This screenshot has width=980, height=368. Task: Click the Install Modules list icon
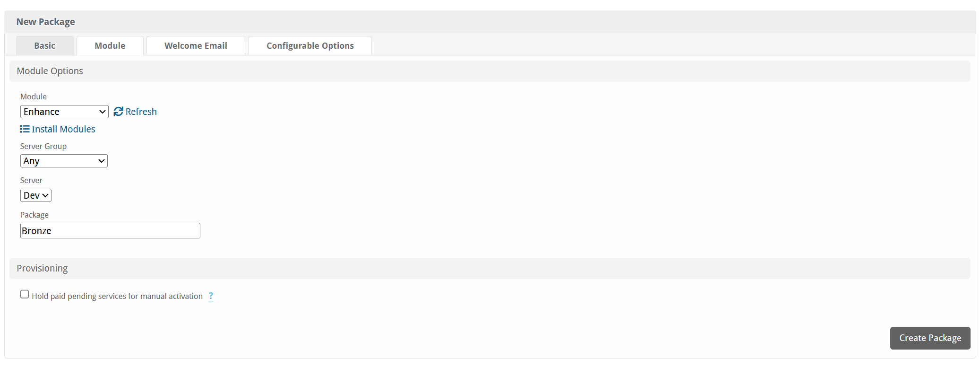click(25, 129)
